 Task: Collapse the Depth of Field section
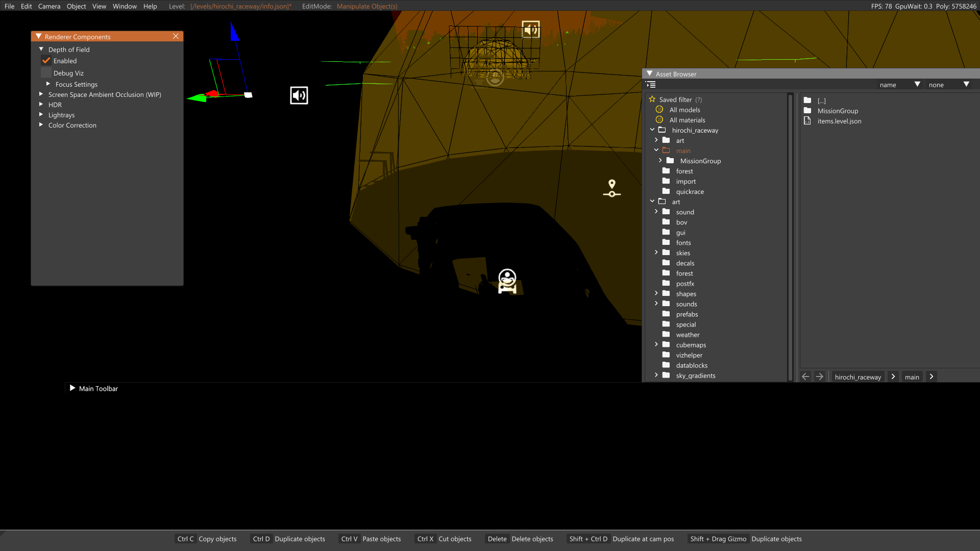[41, 49]
